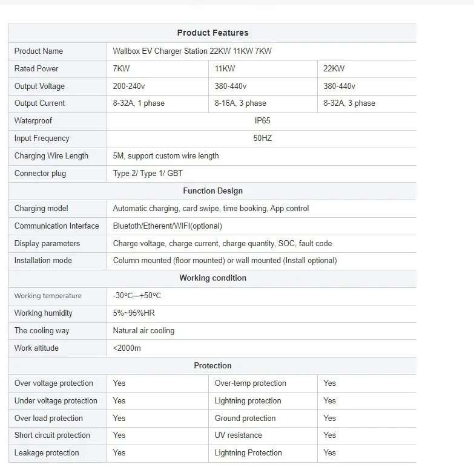Screen dimensions: 474x476
Task: Select the 22KW rated power cell
Action: click(x=334, y=69)
